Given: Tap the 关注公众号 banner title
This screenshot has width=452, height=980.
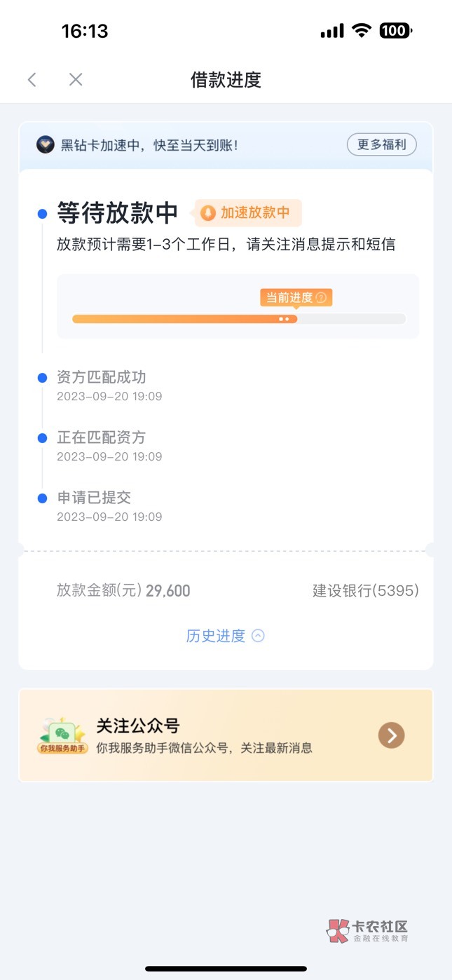Looking at the screenshot, I should [138, 726].
